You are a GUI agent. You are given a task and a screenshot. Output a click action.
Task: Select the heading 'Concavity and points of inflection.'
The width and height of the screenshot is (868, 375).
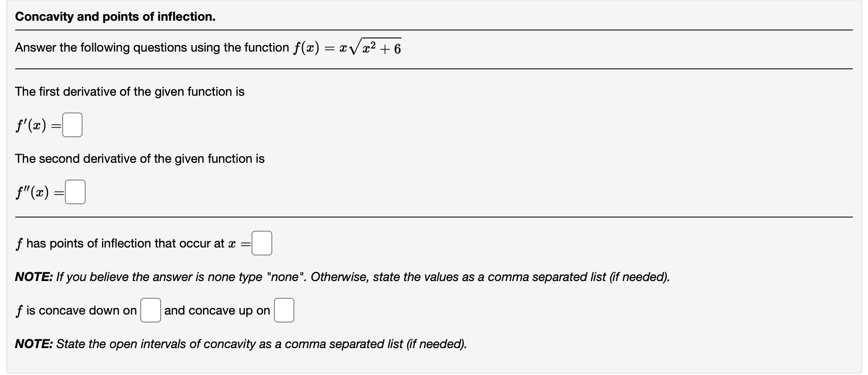115,16
